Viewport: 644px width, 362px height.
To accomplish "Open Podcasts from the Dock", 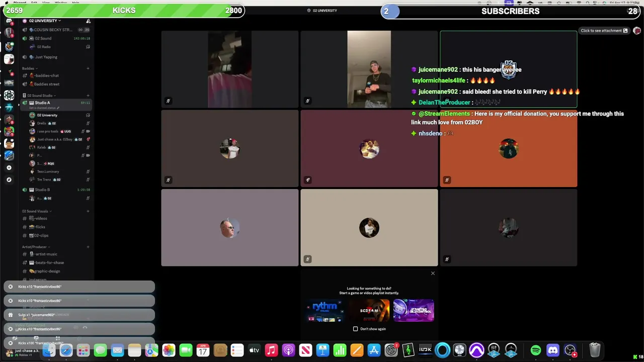I will (x=288, y=350).
